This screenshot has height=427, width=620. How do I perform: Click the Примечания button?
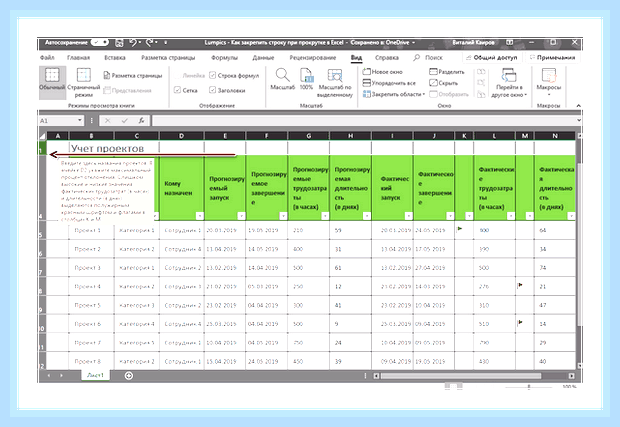[552, 58]
